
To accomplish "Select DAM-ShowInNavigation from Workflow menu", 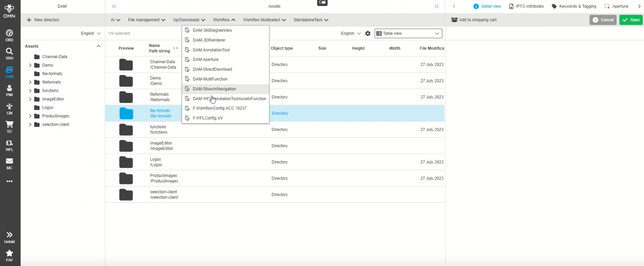I will 214,89.
